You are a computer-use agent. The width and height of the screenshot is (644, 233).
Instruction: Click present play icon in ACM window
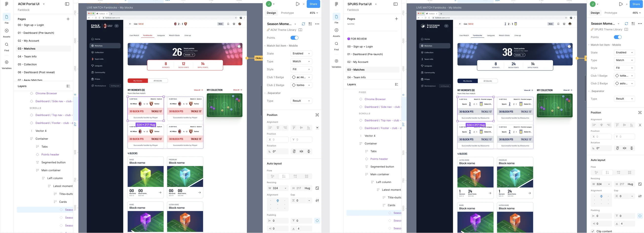pos(297,4)
